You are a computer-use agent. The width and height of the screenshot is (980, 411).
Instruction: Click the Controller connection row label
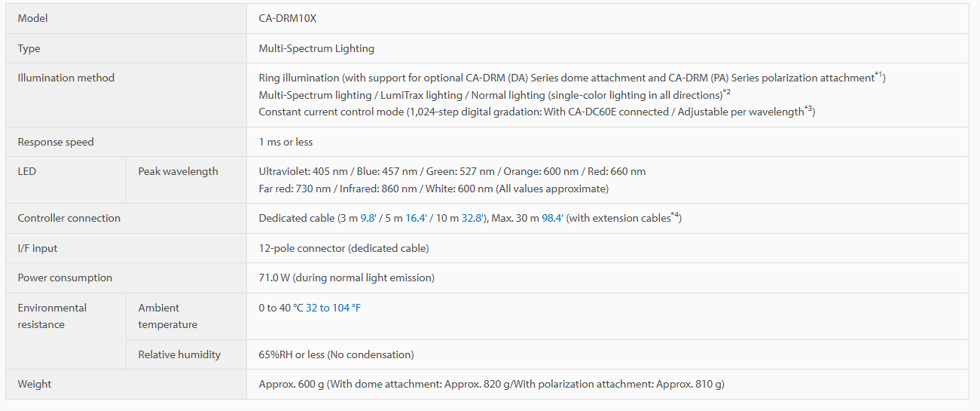[69, 218]
